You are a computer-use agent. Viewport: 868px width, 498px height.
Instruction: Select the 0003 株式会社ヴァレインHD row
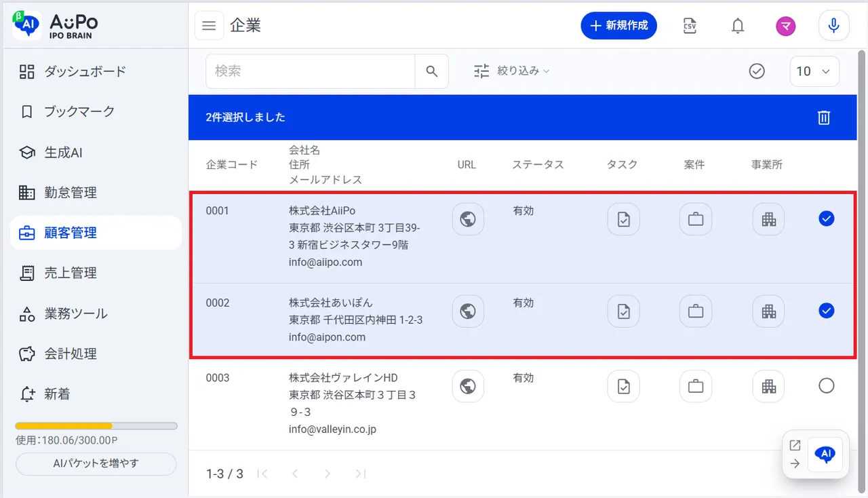pos(826,385)
